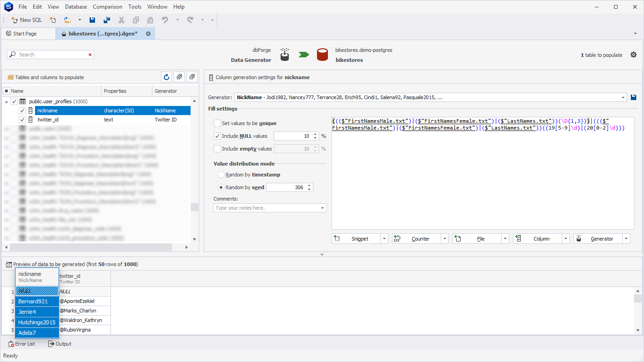The width and height of the screenshot is (644, 362).
Task: Click the Save icon in the toolbar
Action: (x=92, y=20)
